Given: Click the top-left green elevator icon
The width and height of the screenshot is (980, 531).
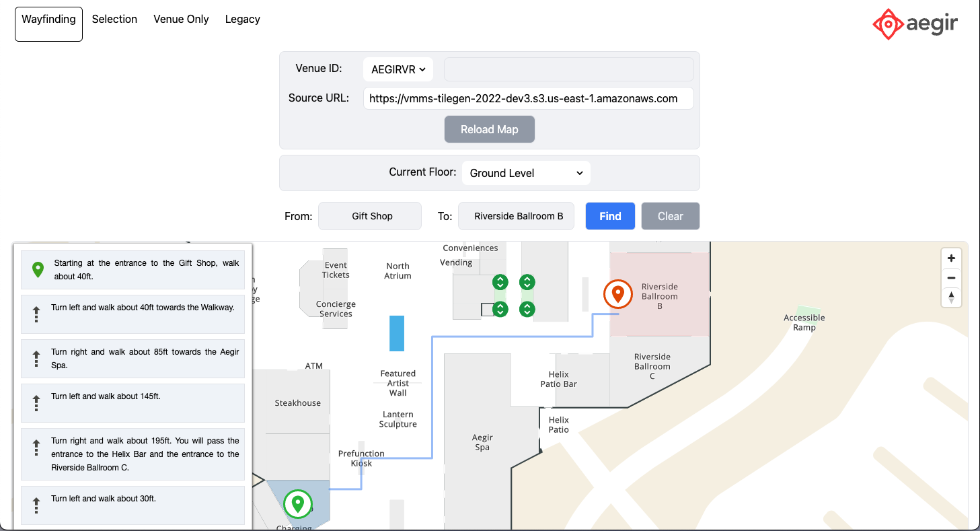Looking at the screenshot, I should click(500, 282).
